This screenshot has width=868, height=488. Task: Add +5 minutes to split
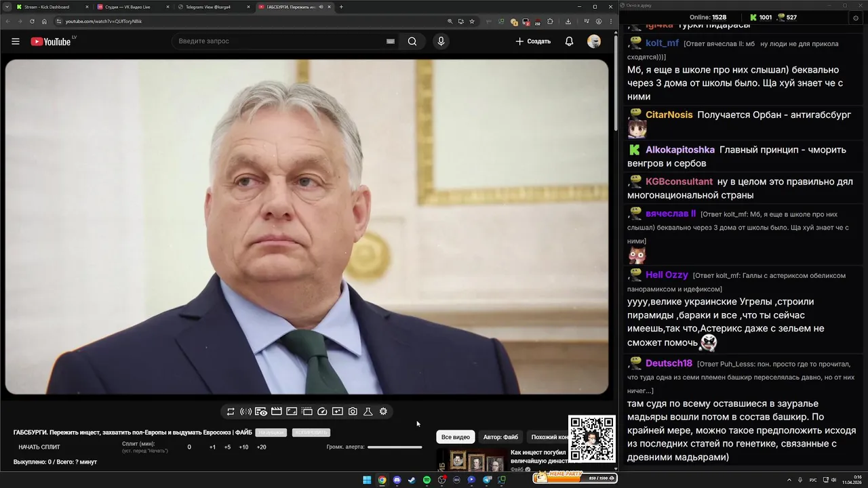click(x=227, y=447)
